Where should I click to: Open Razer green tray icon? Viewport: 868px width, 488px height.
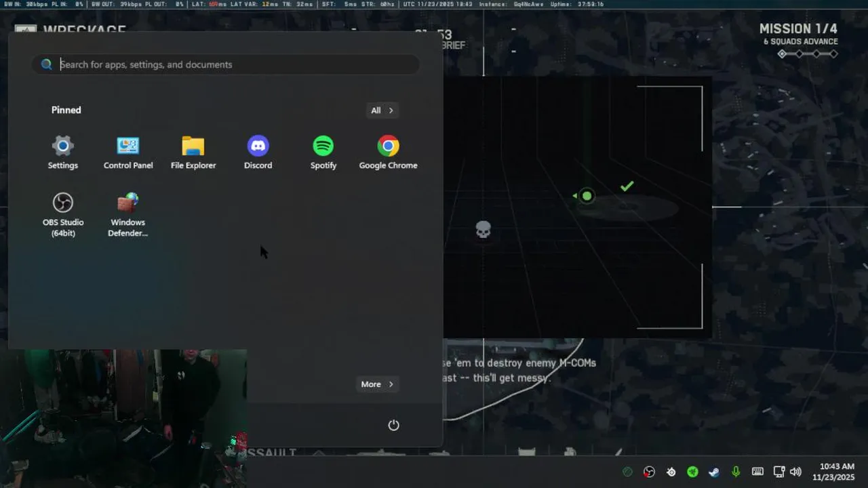click(692, 472)
